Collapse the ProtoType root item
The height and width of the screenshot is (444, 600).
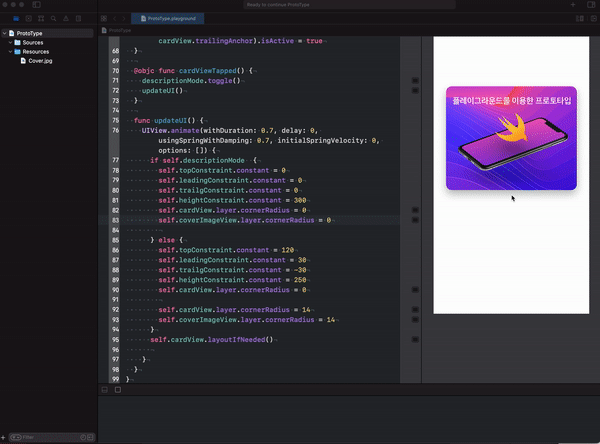tap(5, 33)
